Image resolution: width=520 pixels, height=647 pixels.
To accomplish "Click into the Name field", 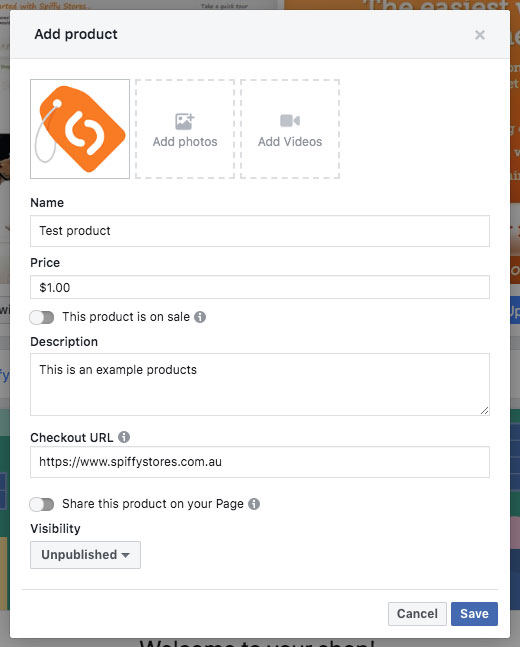I will coord(260,231).
